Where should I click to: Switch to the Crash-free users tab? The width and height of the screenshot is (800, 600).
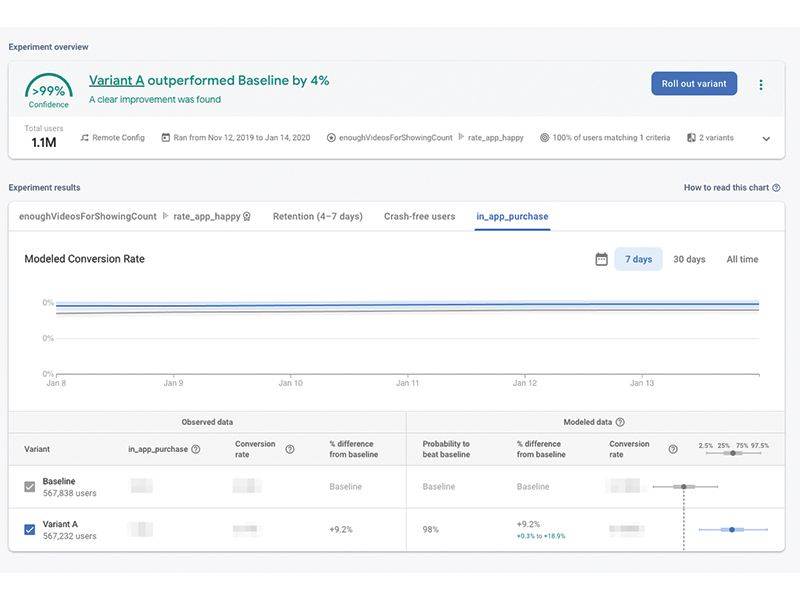pyautogui.click(x=419, y=216)
